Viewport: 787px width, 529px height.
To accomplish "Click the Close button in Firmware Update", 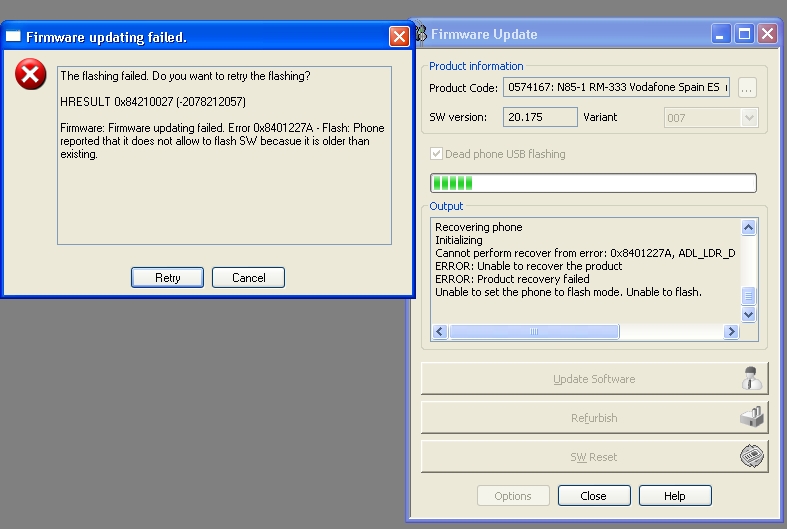I will (594, 496).
